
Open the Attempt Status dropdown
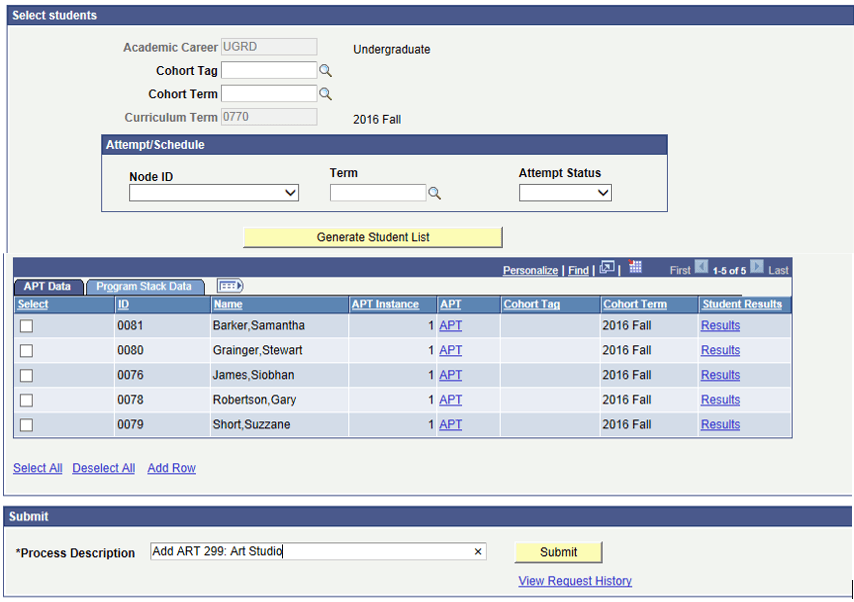pyautogui.click(x=565, y=193)
